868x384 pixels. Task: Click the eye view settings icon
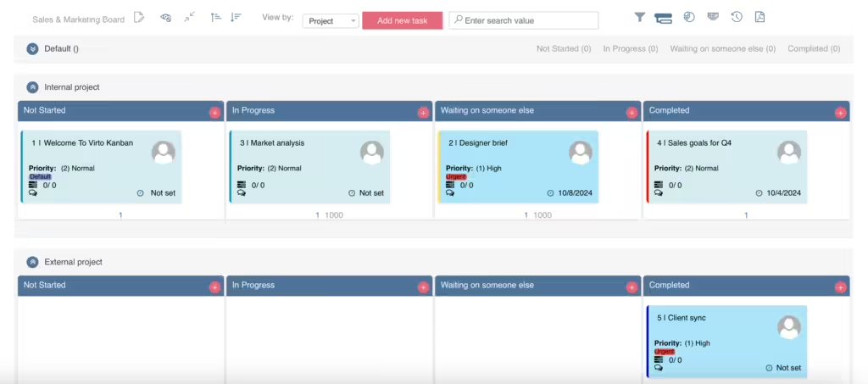tap(165, 18)
